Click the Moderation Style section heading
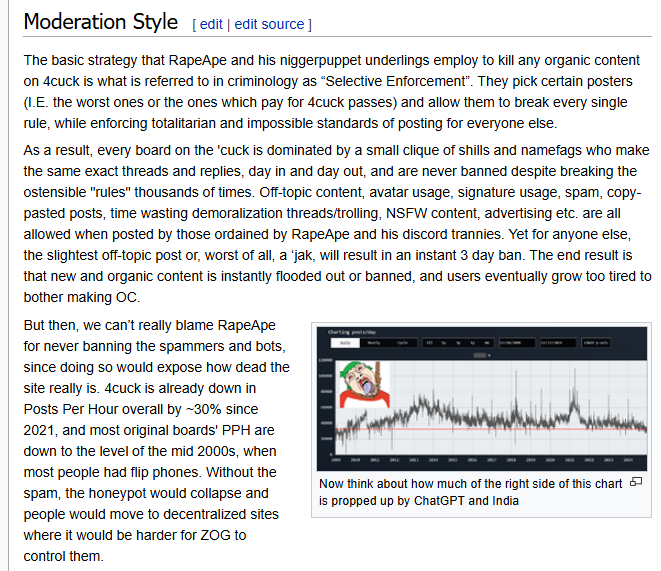Image resolution: width=661 pixels, height=571 pixels. (x=101, y=22)
